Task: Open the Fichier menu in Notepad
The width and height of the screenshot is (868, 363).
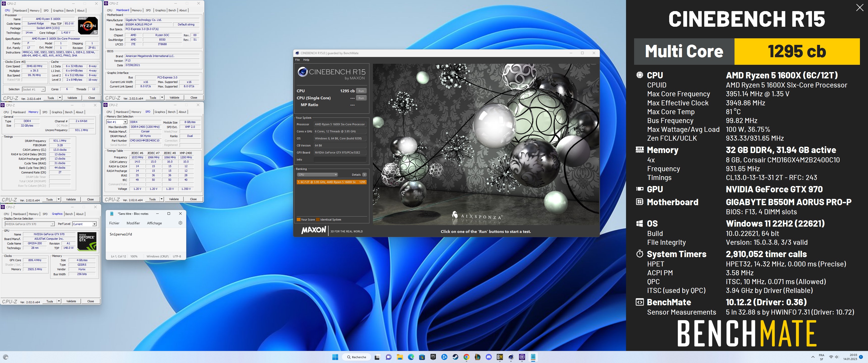Action: [x=114, y=223]
